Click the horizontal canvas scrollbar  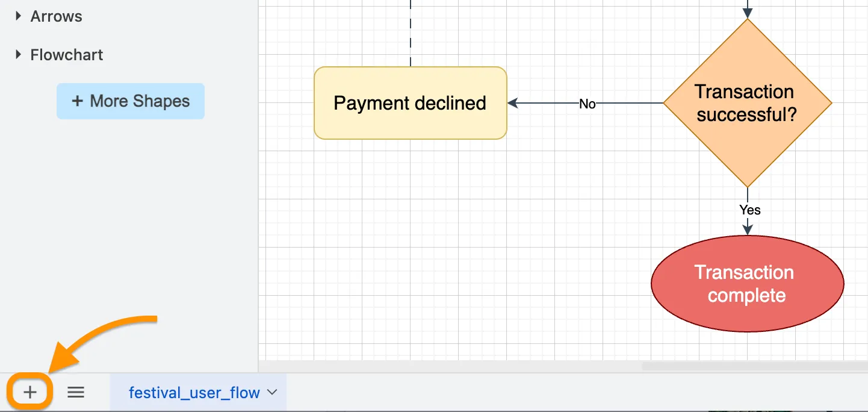coord(755,366)
